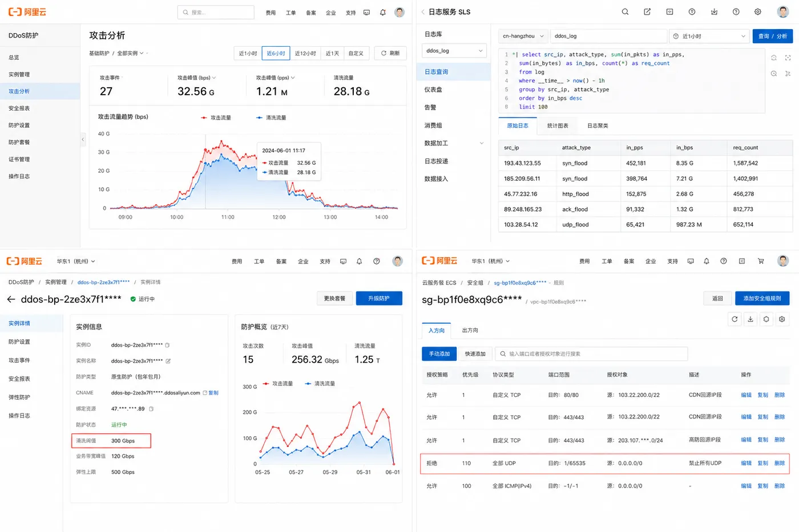Screen dimensions: 799x532
Task: Click the 添加安全组规则 button
Action: click(762, 298)
